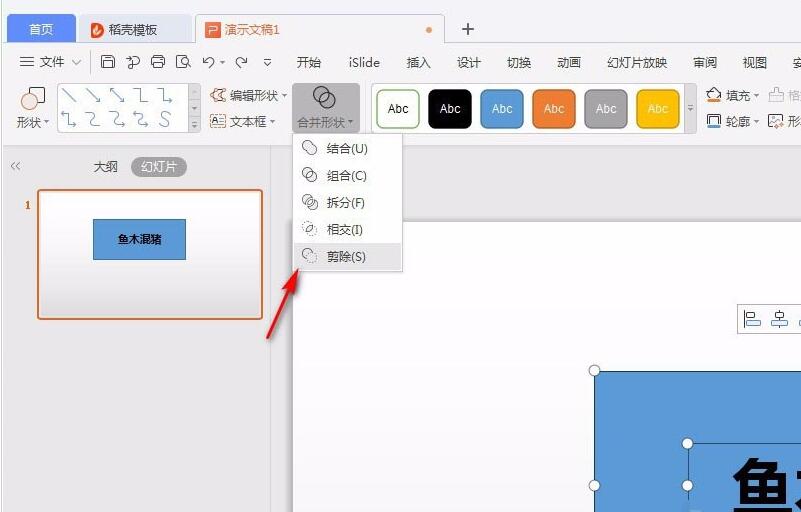Switch to 大纲 outline view
Screen dimensions: 801x512
(105, 167)
